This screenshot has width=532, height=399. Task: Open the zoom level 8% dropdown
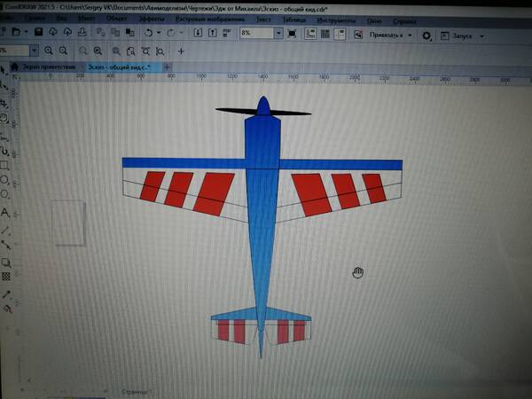click(279, 34)
